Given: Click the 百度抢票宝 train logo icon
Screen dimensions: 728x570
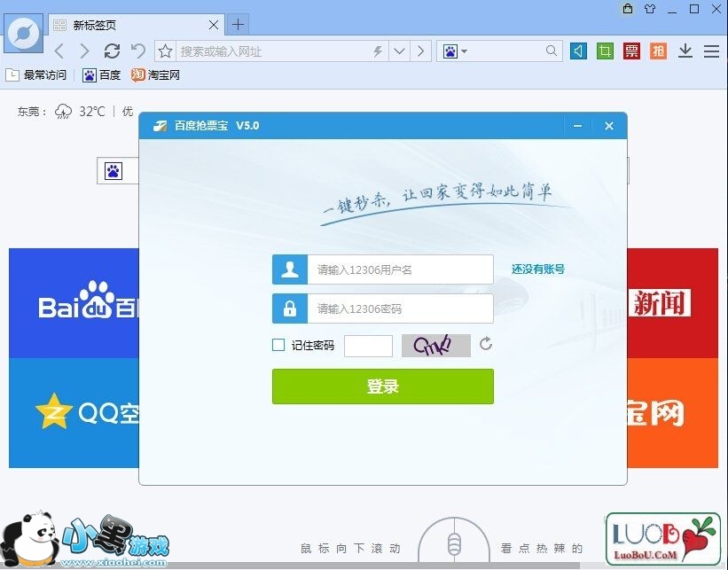Looking at the screenshot, I should pos(160,126).
